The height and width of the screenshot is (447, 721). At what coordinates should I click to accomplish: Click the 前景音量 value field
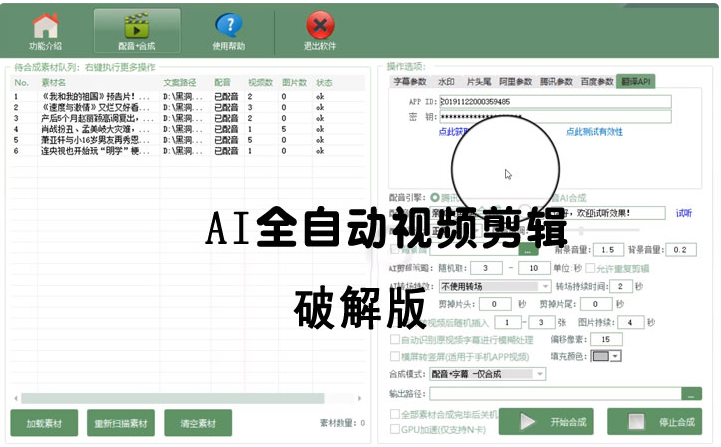coord(608,250)
